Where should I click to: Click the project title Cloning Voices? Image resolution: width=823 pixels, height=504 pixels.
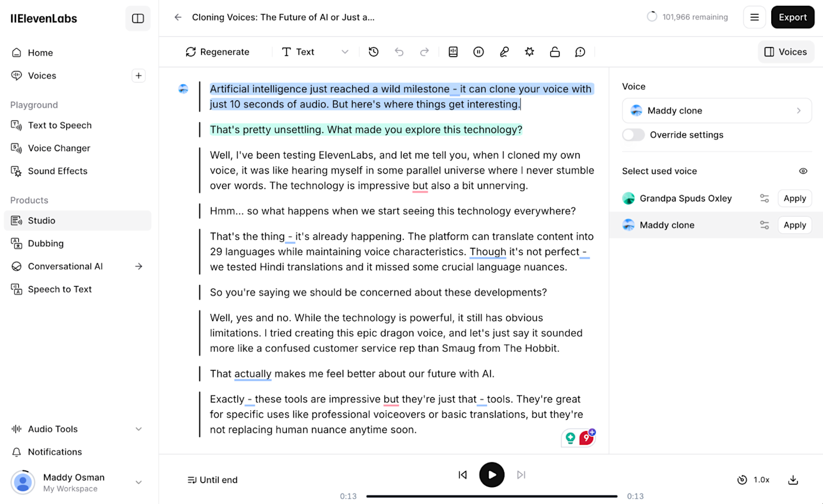(x=283, y=17)
